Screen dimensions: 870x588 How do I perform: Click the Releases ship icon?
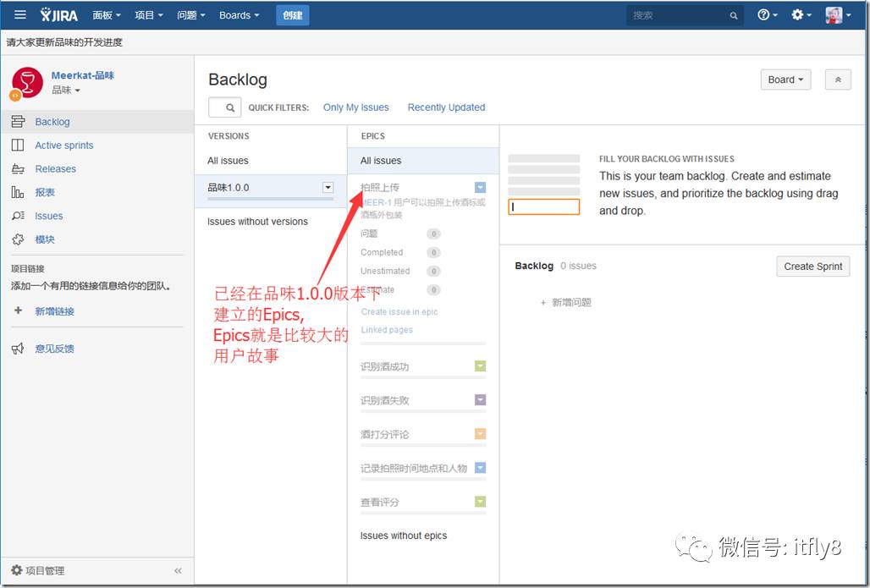18,168
